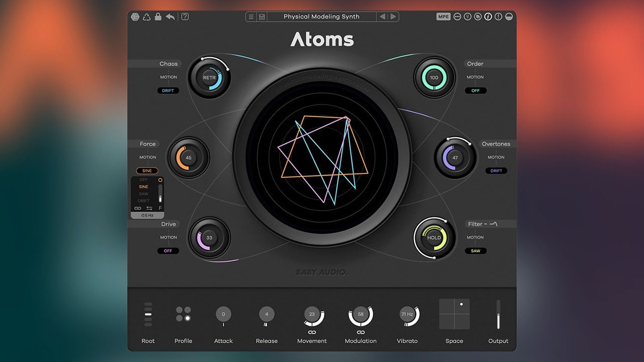Click the Atoms logo title
This screenshot has width=644, height=362.
coord(322,40)
